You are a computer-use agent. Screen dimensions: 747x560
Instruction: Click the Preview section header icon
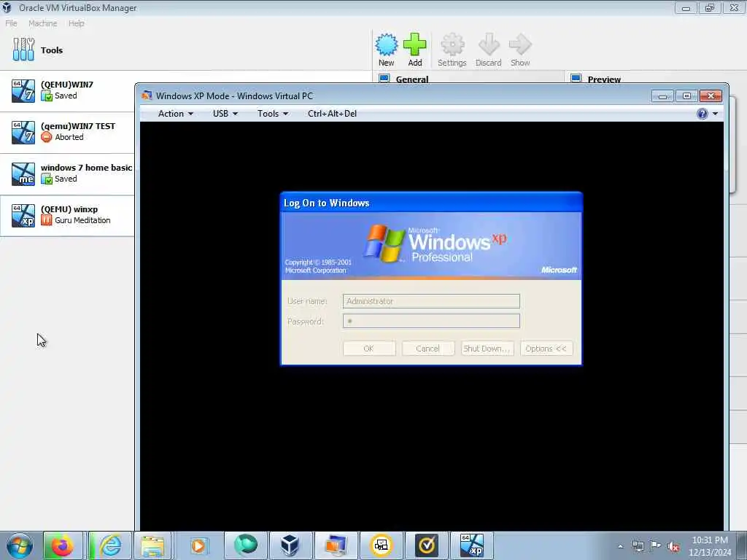click(576, 79)
